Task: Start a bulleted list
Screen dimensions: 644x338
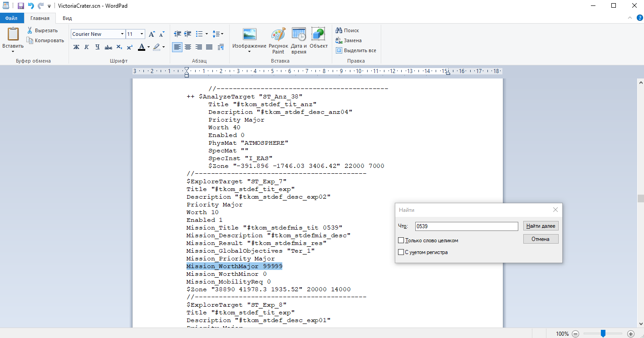Action: coord(199,34)
